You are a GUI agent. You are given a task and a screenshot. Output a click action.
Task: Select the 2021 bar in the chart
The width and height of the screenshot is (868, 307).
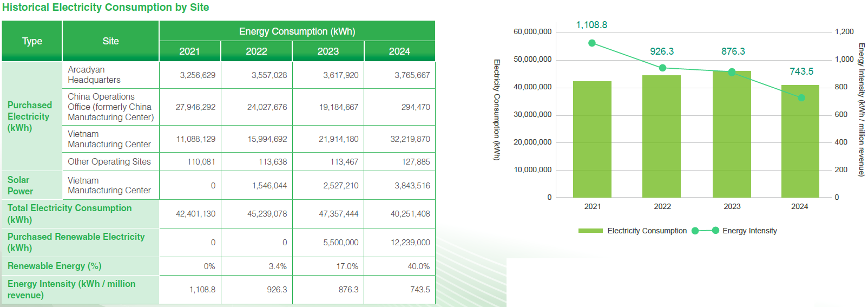click(x=592, y=141)
